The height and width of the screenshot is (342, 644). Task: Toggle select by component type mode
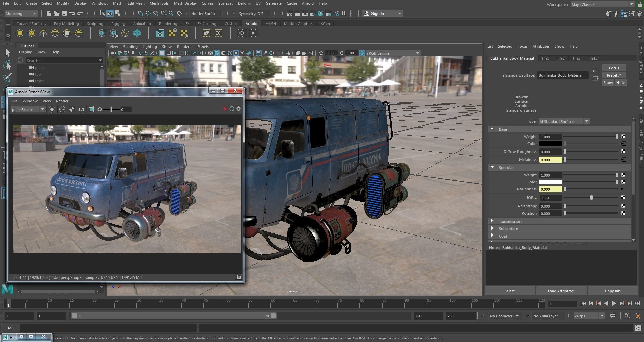[118, 13]
